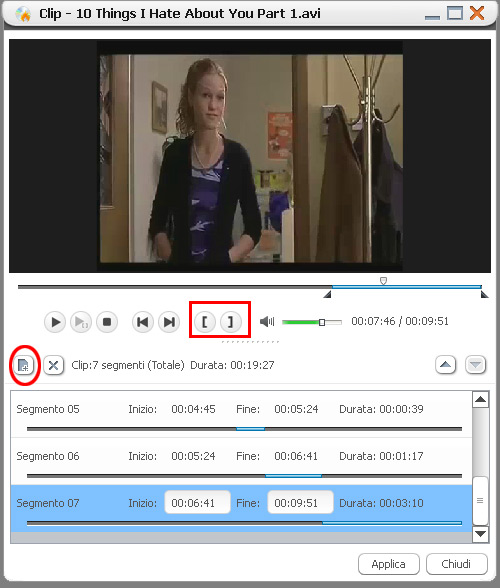
Task: Click Segmento 05 mini timeline bar
Action: [x=244, y=429]
